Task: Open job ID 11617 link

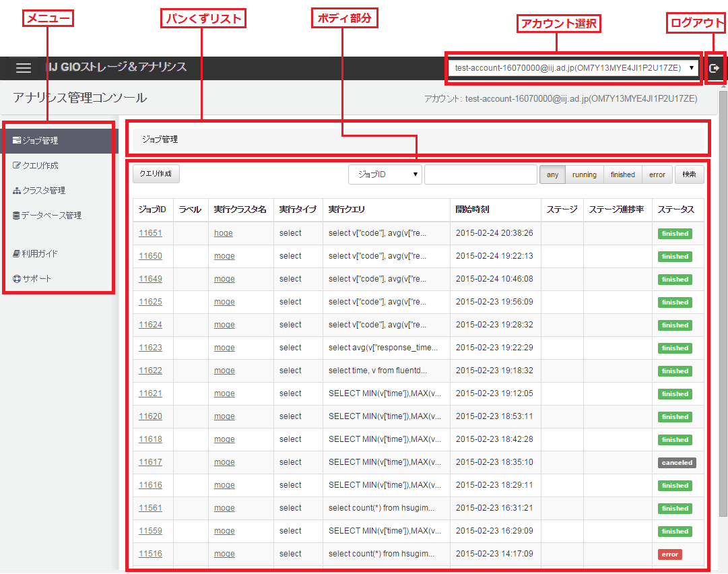Action: (x=150, y=462)
